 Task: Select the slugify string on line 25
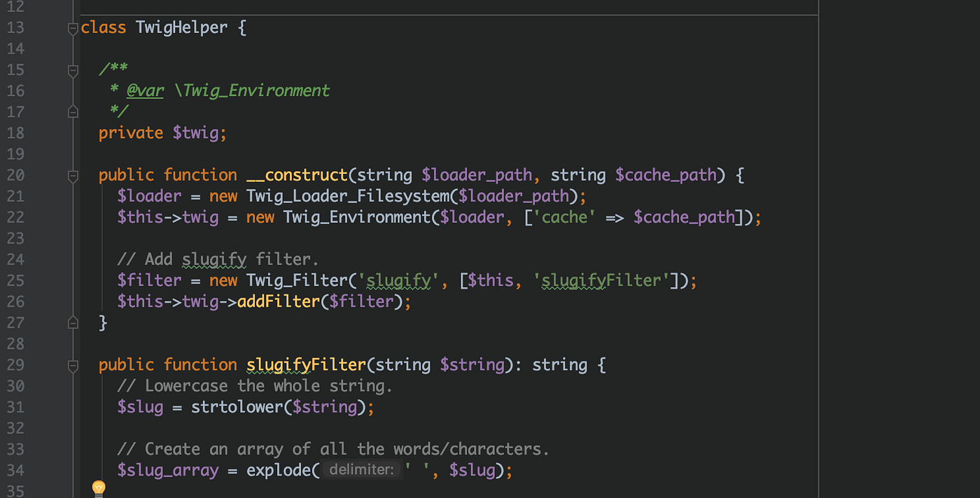(x=398, y=279)
